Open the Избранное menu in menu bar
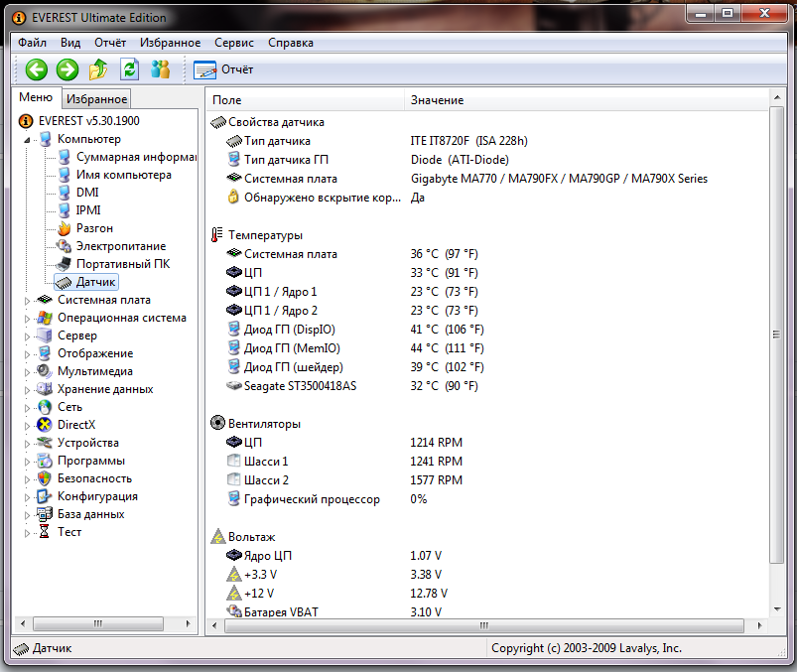Image resolution: width=797 pixels, height=672 pixels. pyautogui.click(x=171, y=43)
